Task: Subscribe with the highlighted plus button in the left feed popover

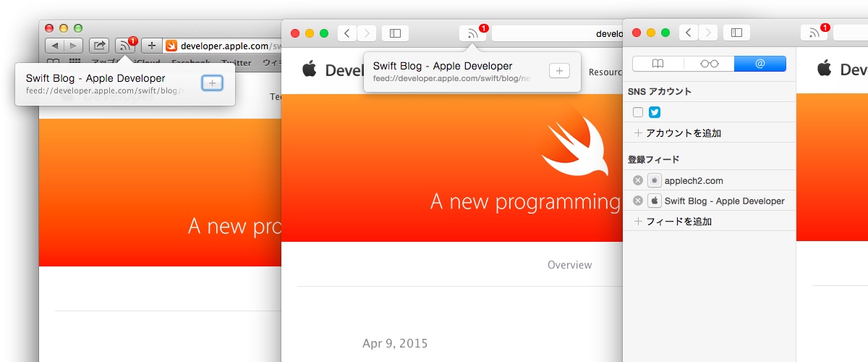Action: (212, 83)
